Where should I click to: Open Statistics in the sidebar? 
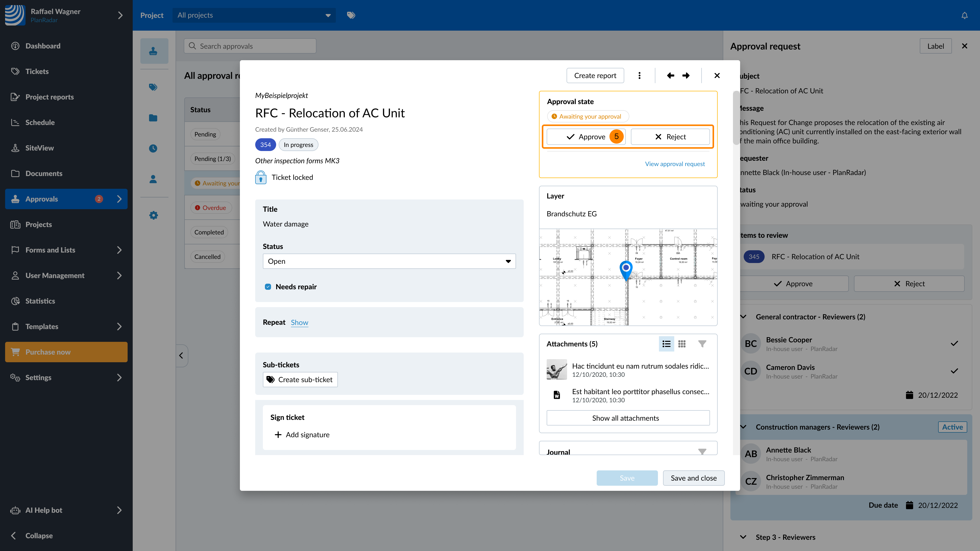click(40, 301)
